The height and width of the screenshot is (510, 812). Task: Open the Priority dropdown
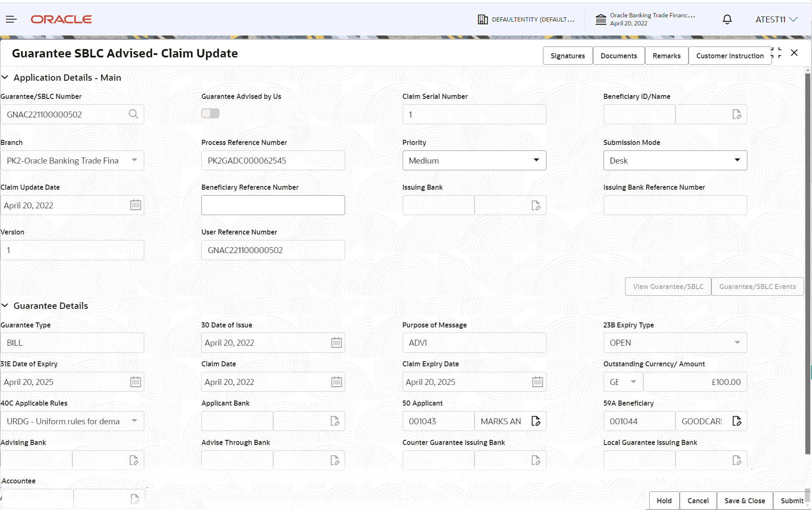click(536, 160)
